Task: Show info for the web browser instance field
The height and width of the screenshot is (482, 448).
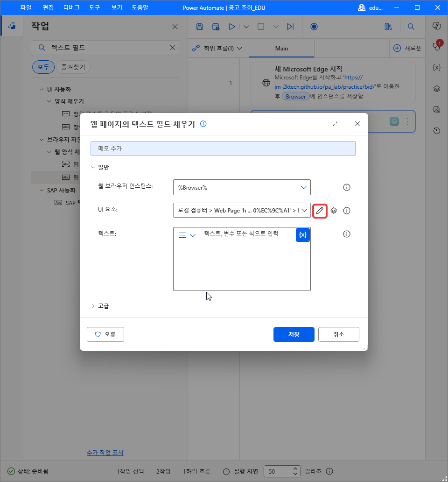Action: tap(347, 187)
